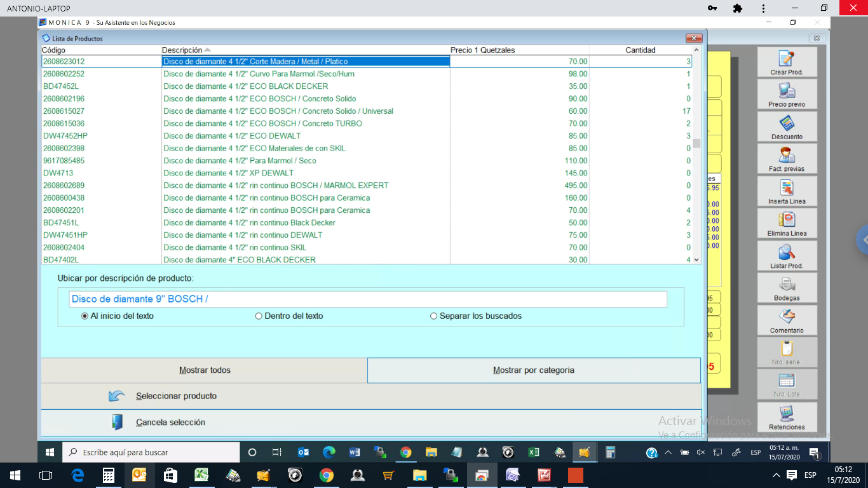Select 'Dentro del texto' radio option
Image resolution: width=868 pixels, height=488 pixels.
pyautogui.click(x=259, y=316)
